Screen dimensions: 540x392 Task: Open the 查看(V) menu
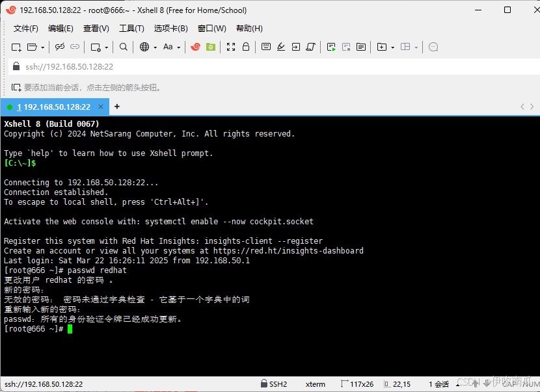click(x=96, y=29)
